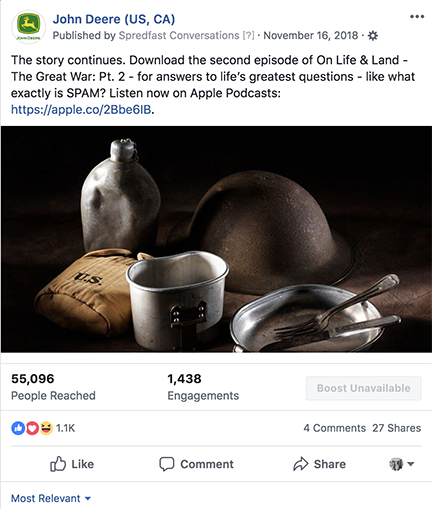Viewport: 432px width, 509px height.
Task: Open the post-as profile picker dropdown
Action: (x=402, y=464)
